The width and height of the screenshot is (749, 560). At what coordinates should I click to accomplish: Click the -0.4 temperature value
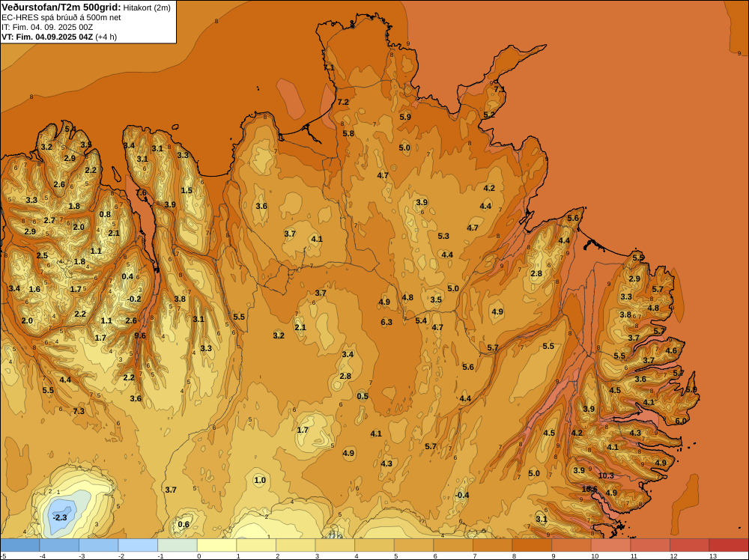tap(462, 495)
